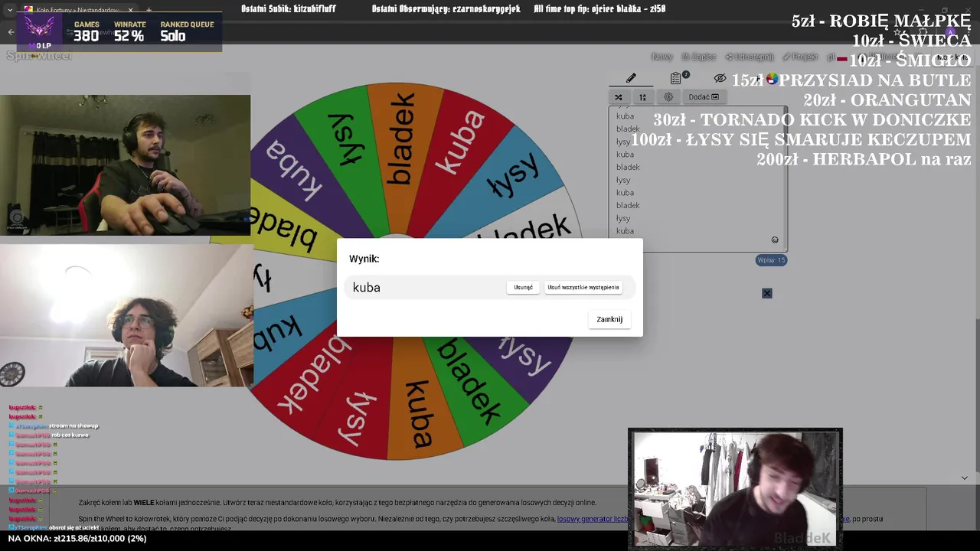Viewport: 980px width, 551px height.
Task: Open the Nowy menu item
Action: (661, 57)
